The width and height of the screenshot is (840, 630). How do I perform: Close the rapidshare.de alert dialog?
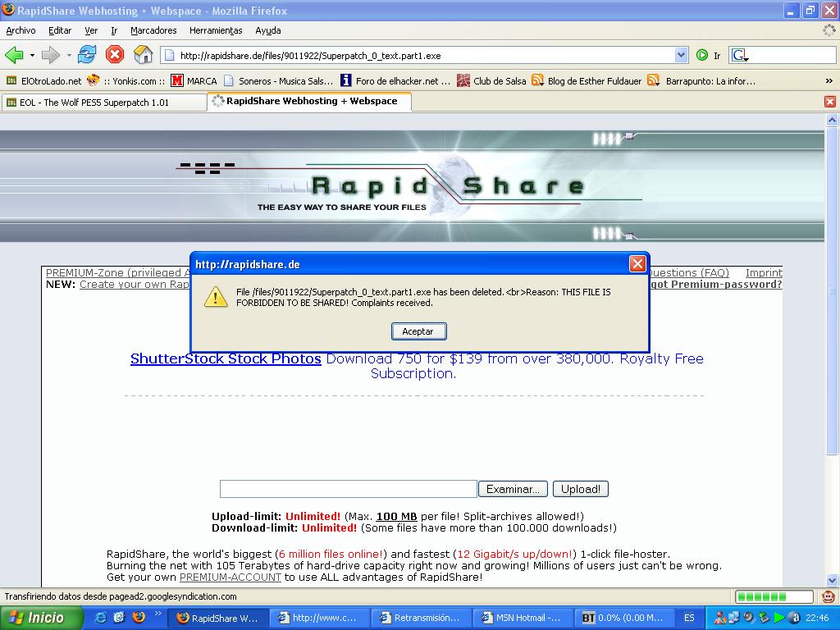click(x=637, y=264)
